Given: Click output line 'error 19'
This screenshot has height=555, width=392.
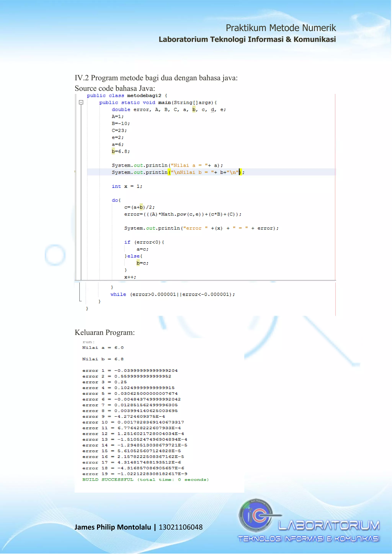Looking at the screenshot, I should pos(135,474).
